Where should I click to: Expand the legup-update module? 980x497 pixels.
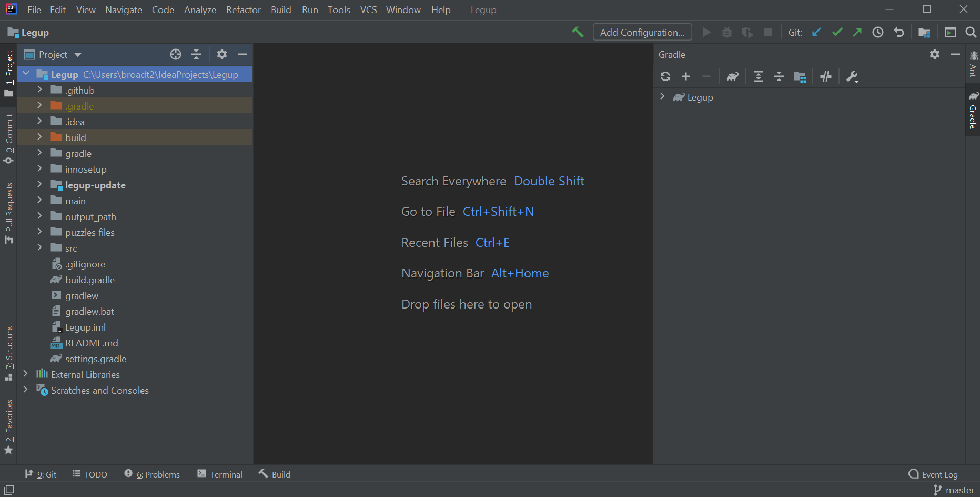[39, 185]
